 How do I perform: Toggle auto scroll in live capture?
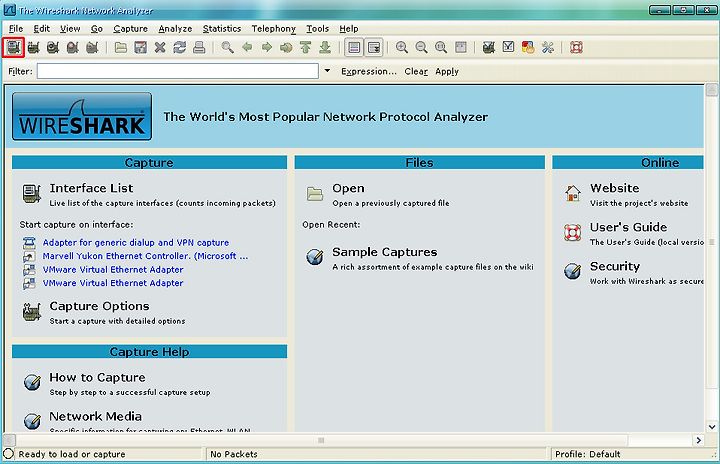(x=374, y=47)
